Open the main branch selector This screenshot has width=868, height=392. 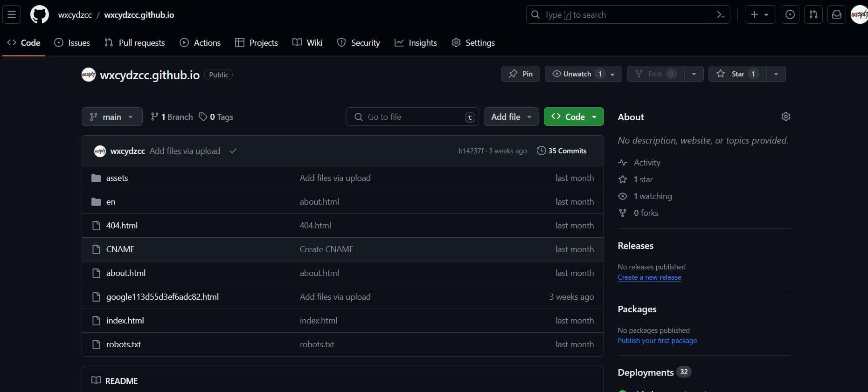point(112,117)
